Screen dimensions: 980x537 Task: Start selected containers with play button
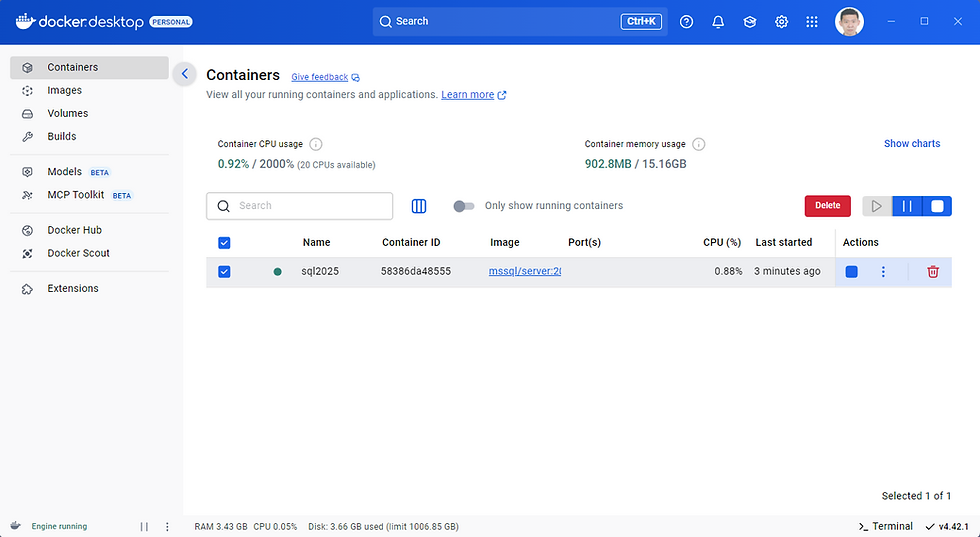tap(877, 206)
